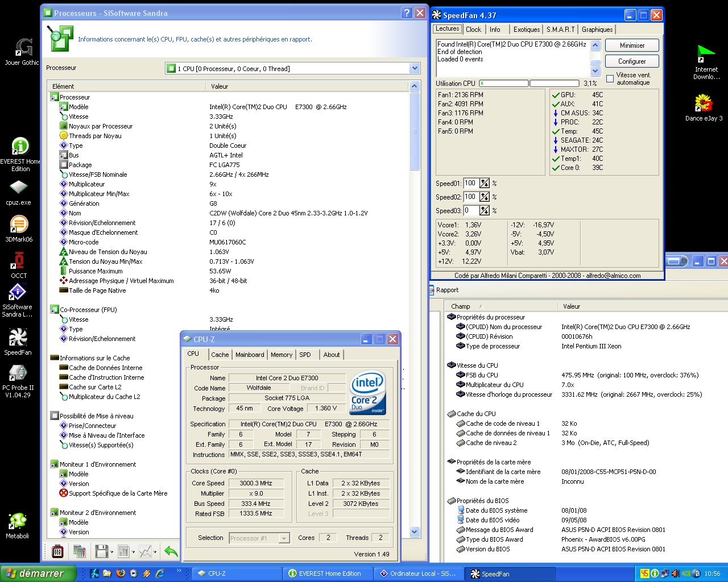
Task: Switch to the Mainboard tab in CPU-Z
Action: [250, 355]
